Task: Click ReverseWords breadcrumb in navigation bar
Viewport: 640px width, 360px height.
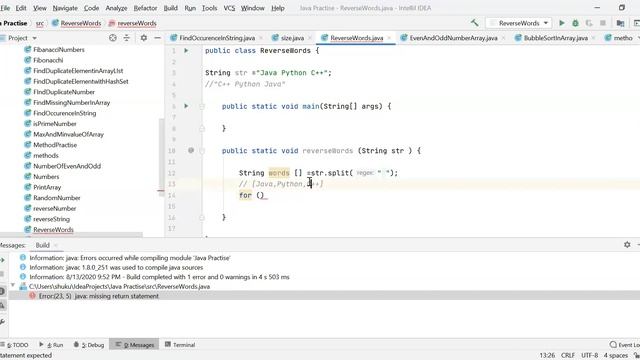Action: pos(76,23)
